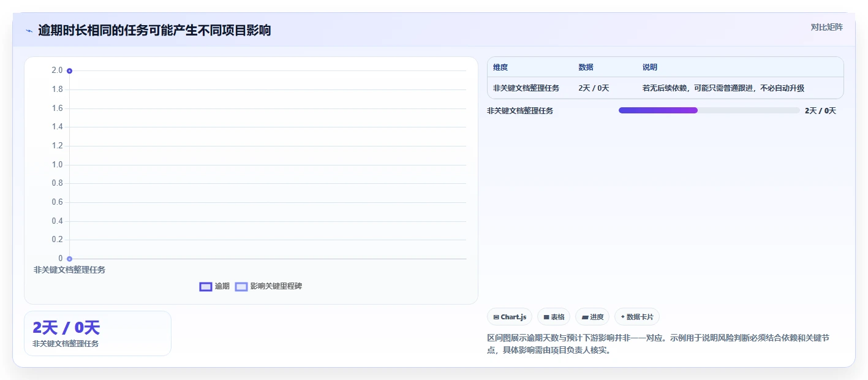868x380 pixels.
Task: Click the 说明 column header
Action: [650, 67]
